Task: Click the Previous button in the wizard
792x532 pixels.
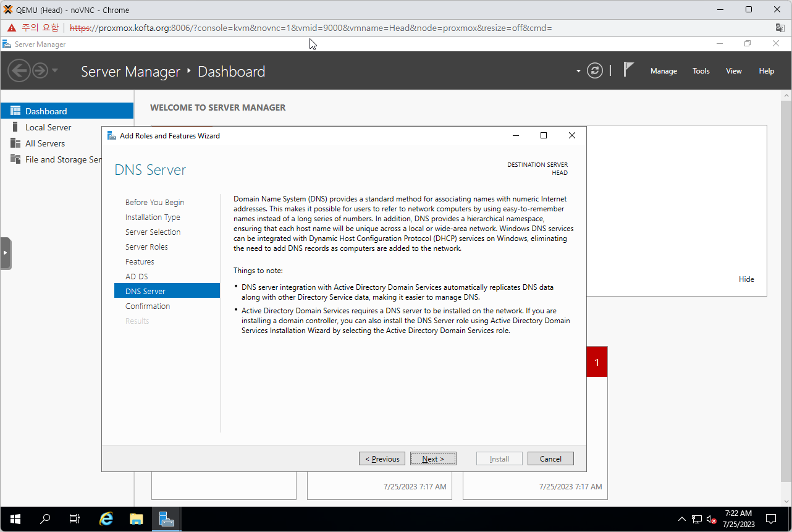Action: click(x=382, y=458)
